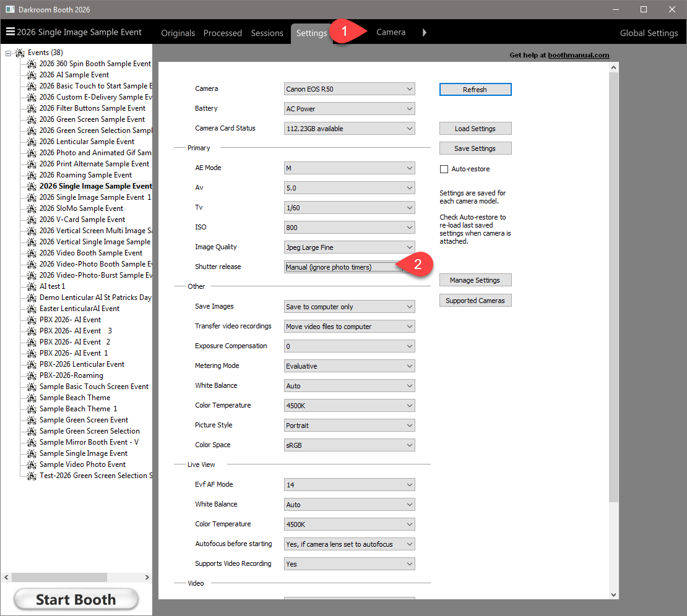Select 2026 Lenticular Sample Event in tree
The height and width of the screenshot is (616, 687).
click(x=87, y=142)
